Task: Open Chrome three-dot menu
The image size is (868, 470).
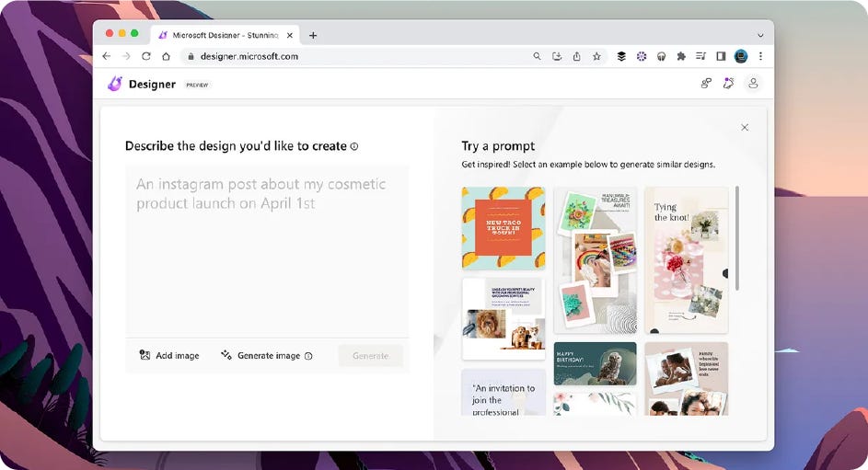Action: [x=760, y=56]
